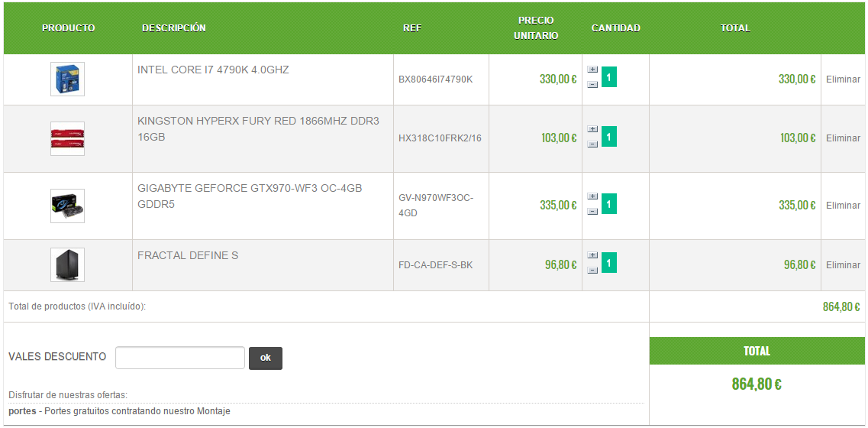Screen dimensions: 868x428
Task: Click the 'Portes gratuitos contratando nuestro Montaje' offer
Action: pos(137,411)
